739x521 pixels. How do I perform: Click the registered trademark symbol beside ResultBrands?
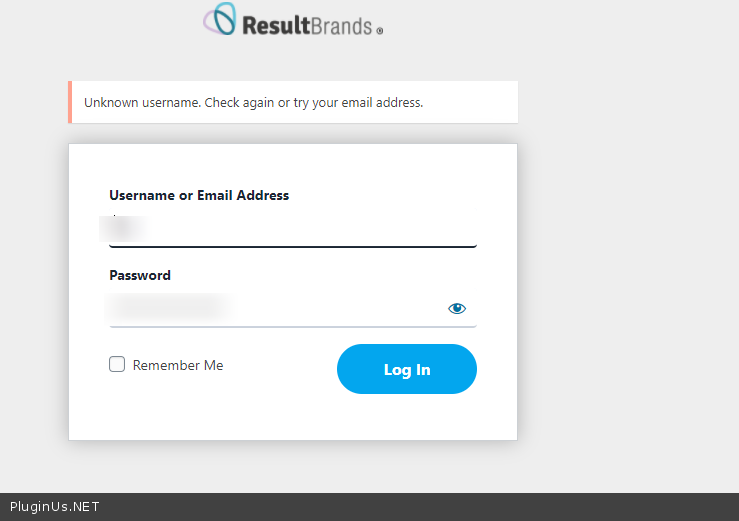pyautogui.click(x=380, y=31)
